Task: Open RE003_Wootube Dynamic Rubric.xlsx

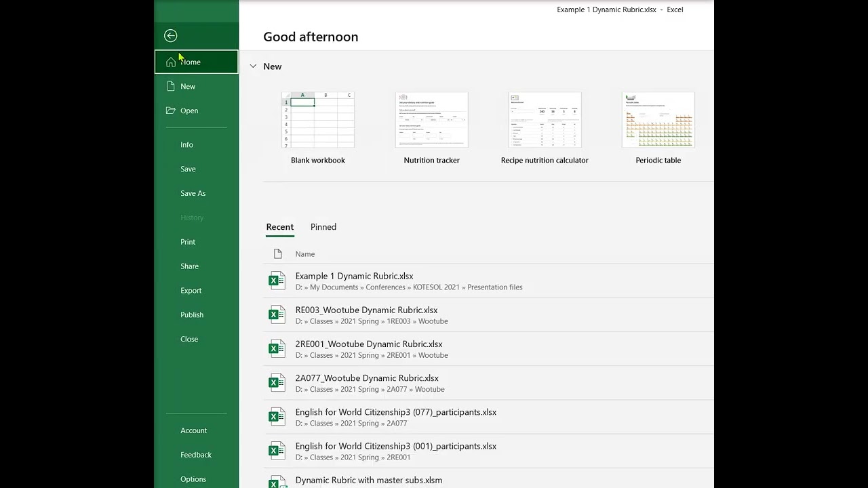Action: click(488, 314)
